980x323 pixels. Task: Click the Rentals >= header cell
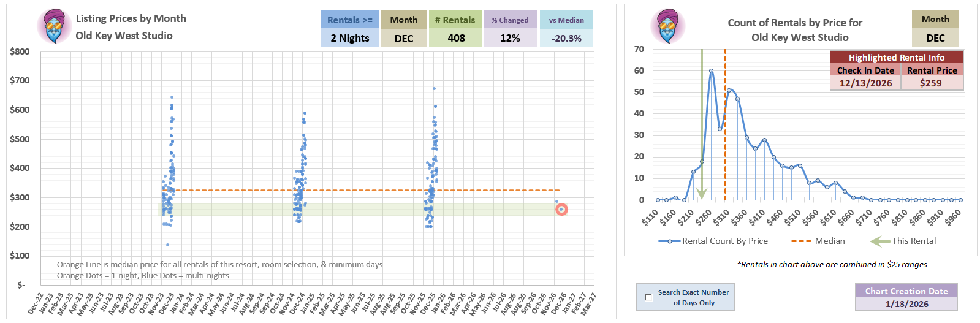point(349,20)
